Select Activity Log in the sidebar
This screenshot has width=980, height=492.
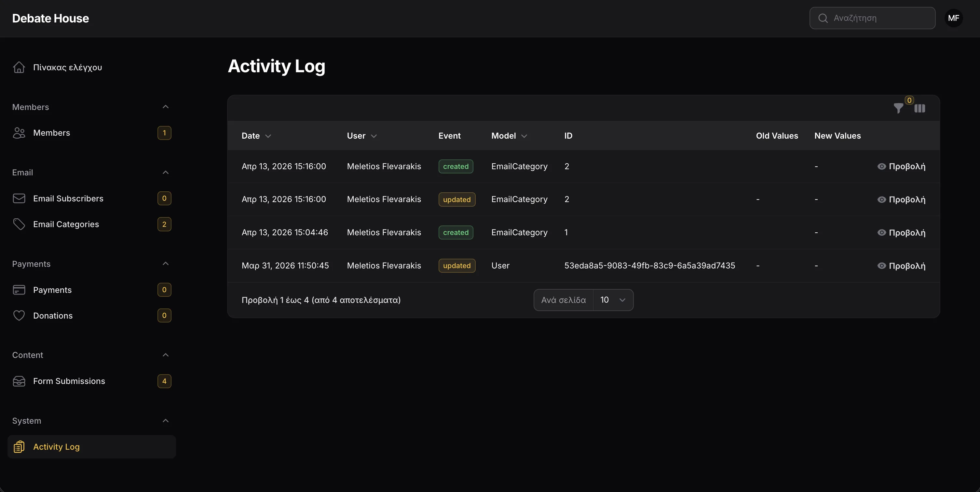[x=56, y=447]
